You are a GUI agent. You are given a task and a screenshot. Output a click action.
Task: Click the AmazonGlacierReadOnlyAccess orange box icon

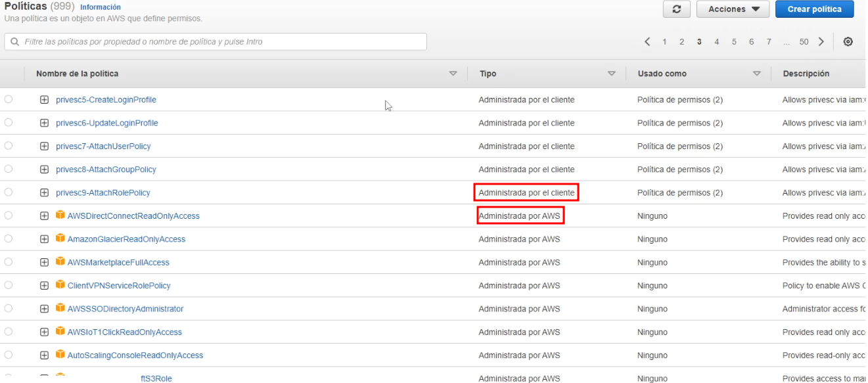pyautogui.click(x=60, y=238)
